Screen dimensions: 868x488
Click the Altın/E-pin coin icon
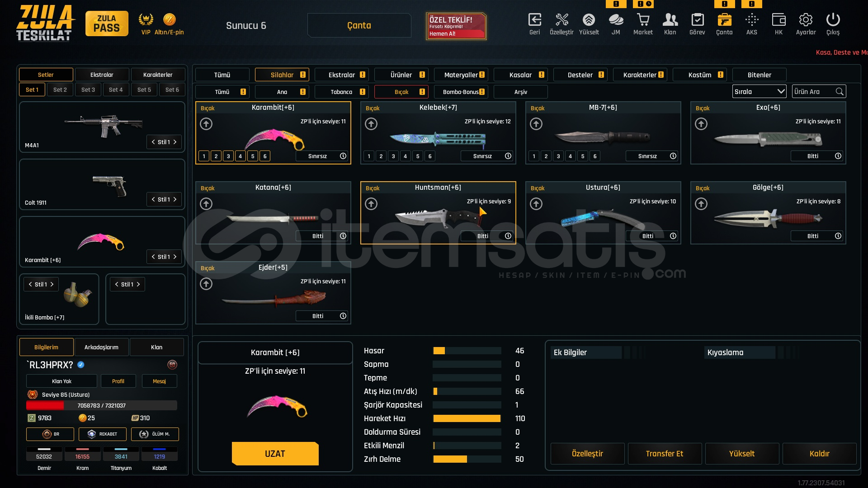169,19
